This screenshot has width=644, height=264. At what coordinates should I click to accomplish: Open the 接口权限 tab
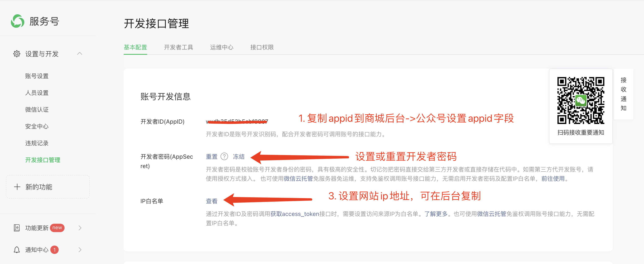tap(262, 47)
